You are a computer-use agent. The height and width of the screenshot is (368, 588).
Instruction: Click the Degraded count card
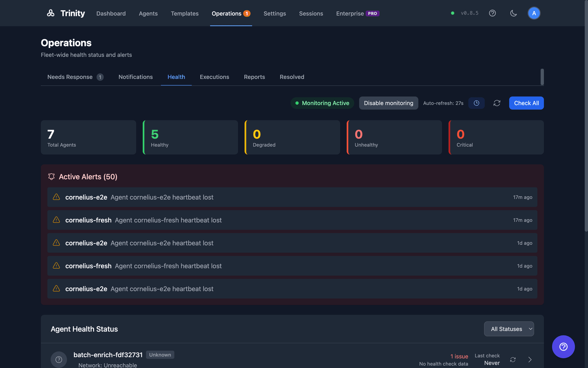point(292,137)
